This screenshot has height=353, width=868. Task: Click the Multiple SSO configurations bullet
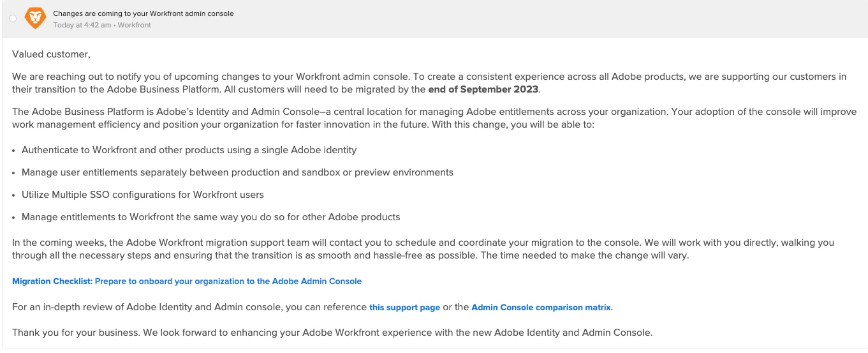pyautogui.click(x=142, y=195)
